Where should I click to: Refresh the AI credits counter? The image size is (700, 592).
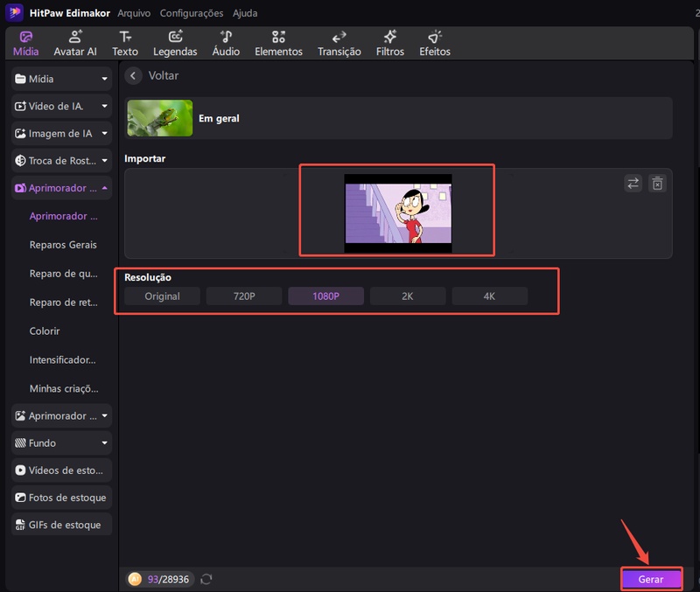point(206,579)
